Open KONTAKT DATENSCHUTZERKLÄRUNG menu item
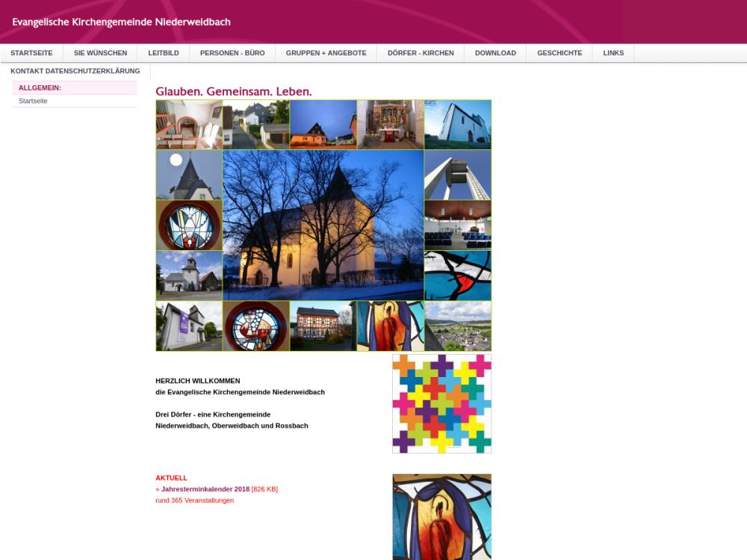747x560 pixels. click(x=75, y=71)
